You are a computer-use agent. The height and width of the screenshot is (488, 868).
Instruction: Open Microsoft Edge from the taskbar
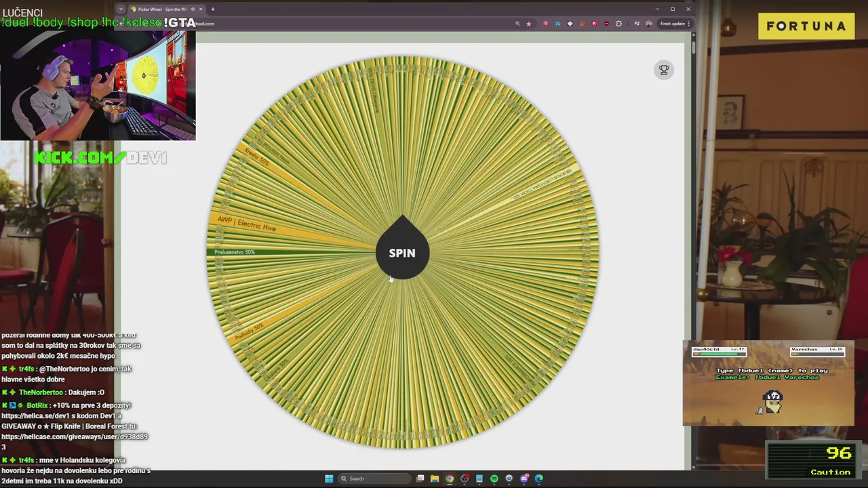[x=539, y=479]
